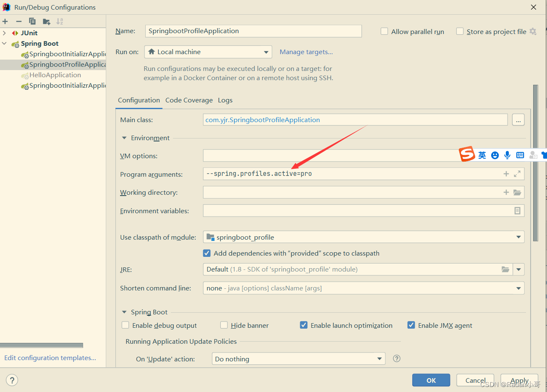This screenshot has height=392, width=547.
Task: Disable Enable JMX agent checkbox
Action: tap(411, 325)
